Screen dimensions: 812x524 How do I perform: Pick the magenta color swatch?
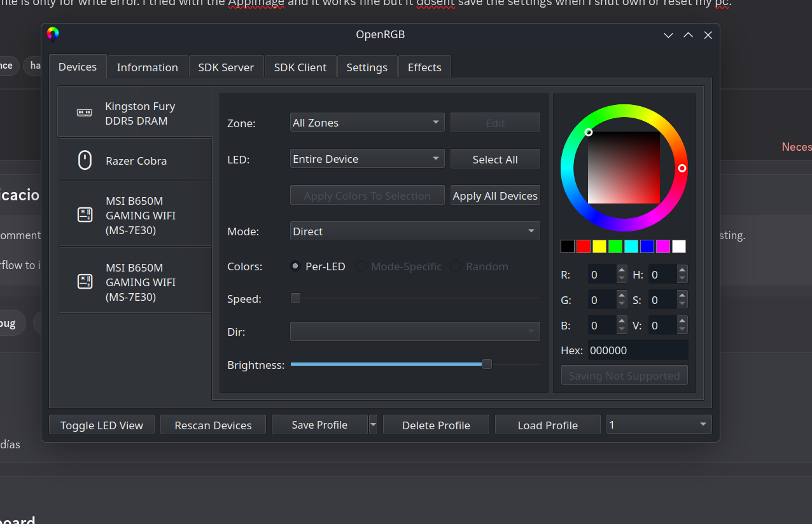[663, 247]
